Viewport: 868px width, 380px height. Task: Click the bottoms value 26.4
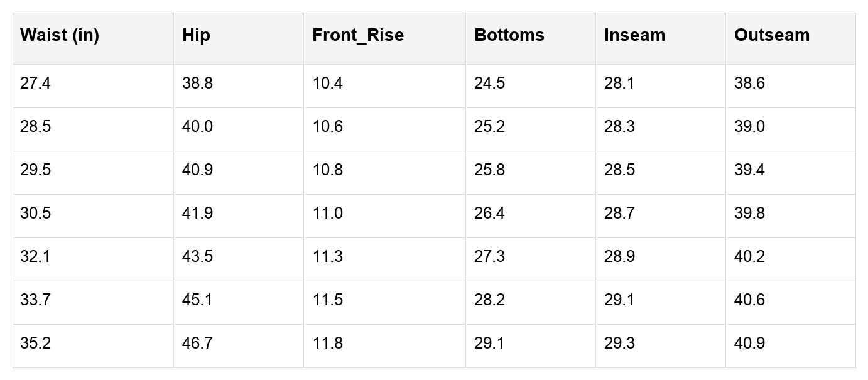pos(489,214)
